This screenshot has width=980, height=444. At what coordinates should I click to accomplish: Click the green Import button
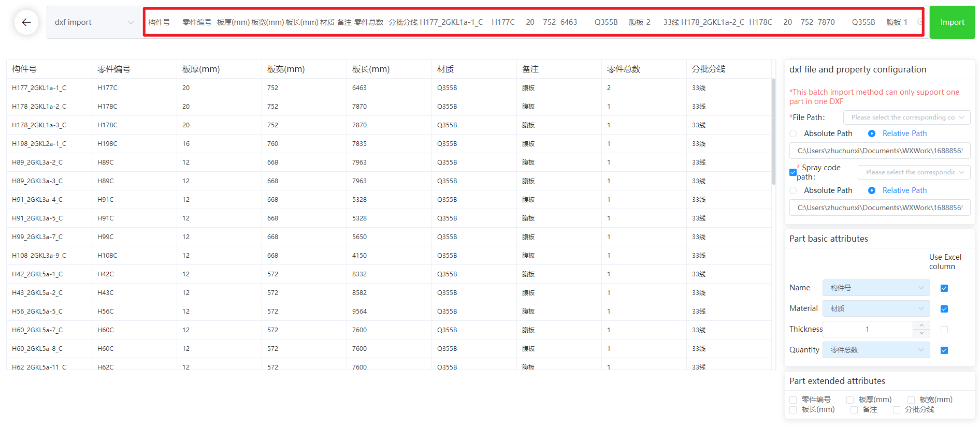tap(952, 22)
